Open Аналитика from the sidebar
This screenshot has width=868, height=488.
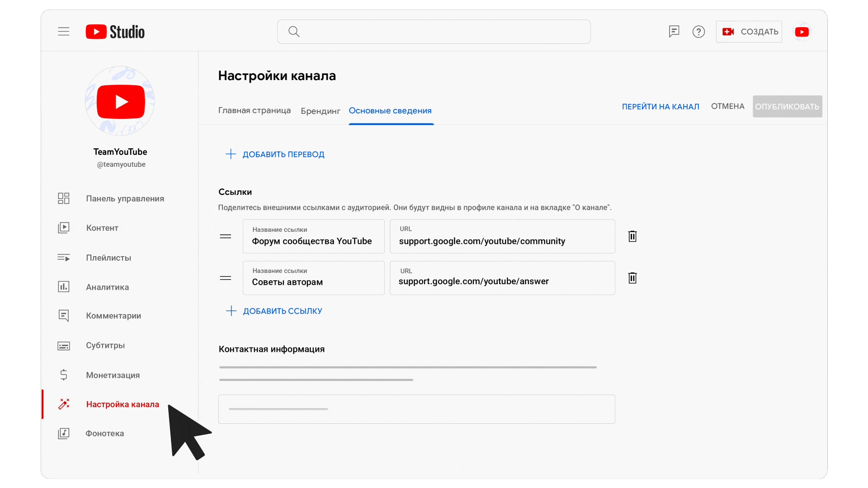[107, 287]
